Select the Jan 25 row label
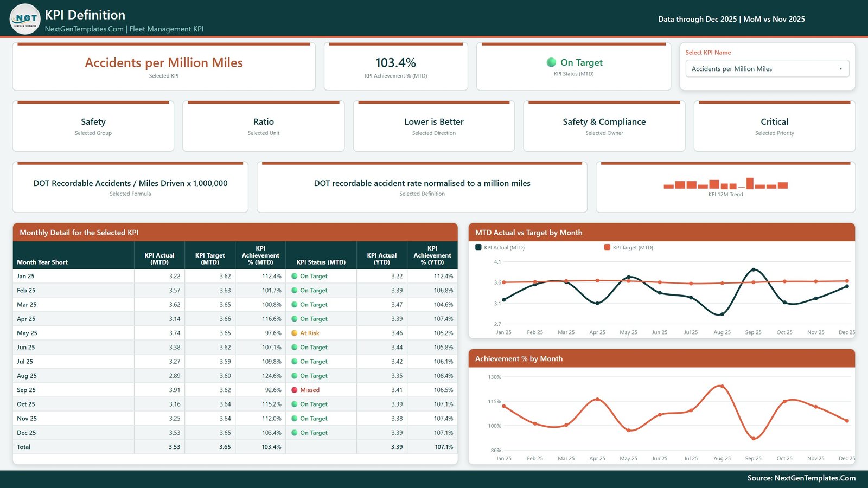 pos(25,276)
